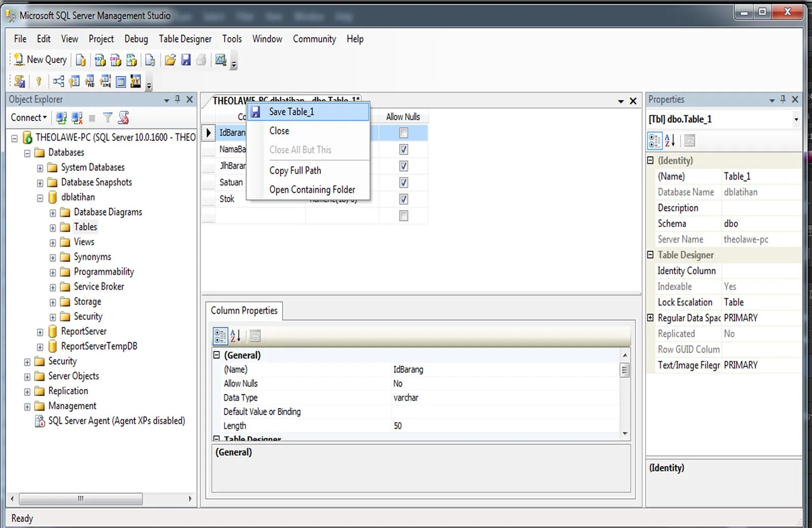812x528 pixels.
Task: Uncheck Allow Nulls for JlhBarang row
Action: point(403,166)
